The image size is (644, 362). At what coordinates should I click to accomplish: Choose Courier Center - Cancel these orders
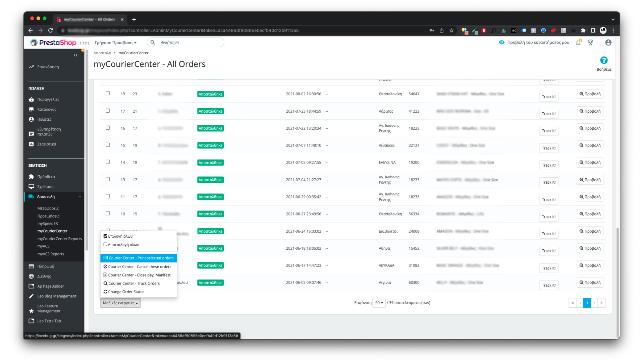click(x=138, y=267)
